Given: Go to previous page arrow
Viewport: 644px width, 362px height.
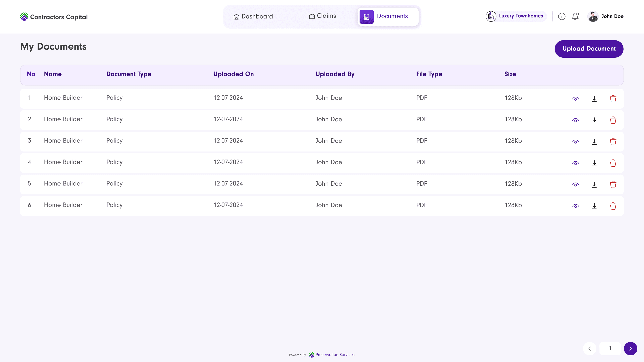Looking at the screenshot, I should tap(589, 348).
